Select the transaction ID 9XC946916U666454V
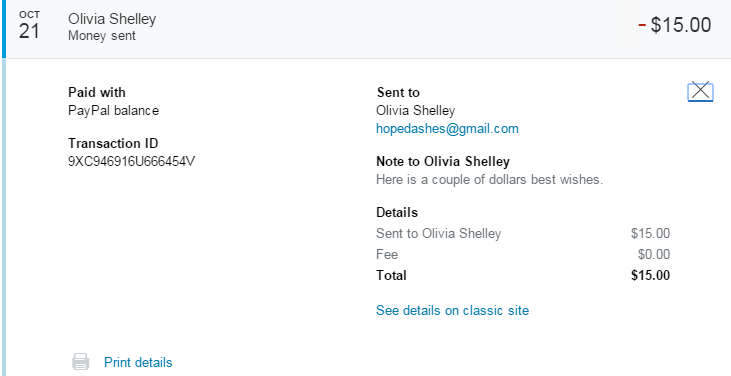Viewport: 731px width, 376px height. pyautogui.click(x=131, y=162)
